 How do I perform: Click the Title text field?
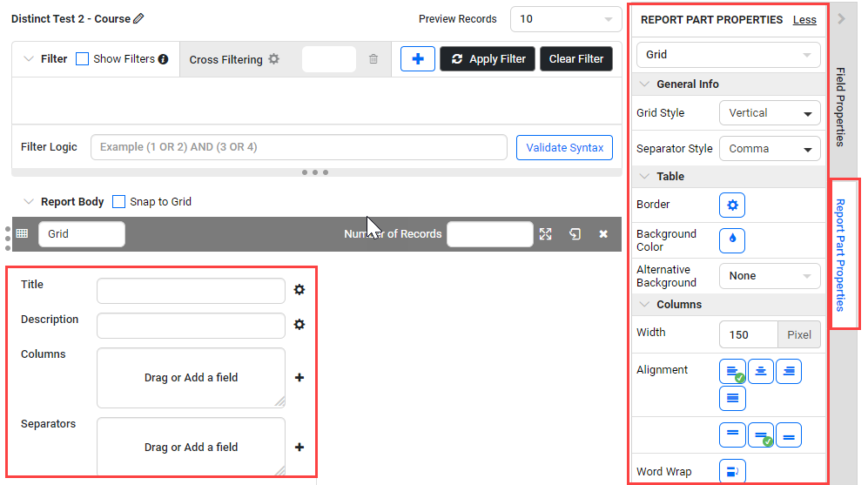click(191, 291)
